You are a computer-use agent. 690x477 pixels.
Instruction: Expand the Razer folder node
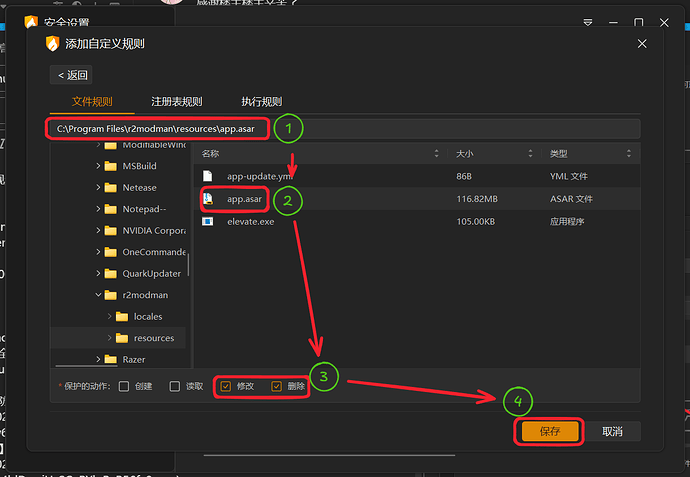[x=98, y=359]
